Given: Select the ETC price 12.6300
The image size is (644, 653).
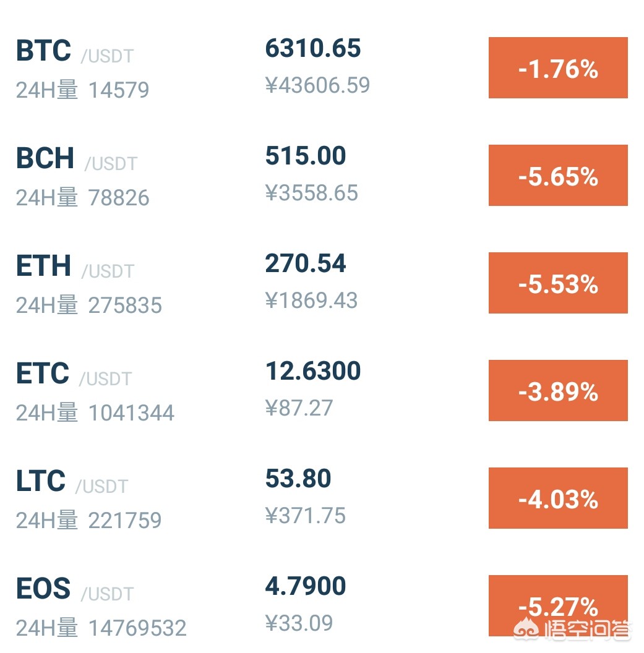Looking at the screenshot, I should pyautogui.click(x=313, y=370).
